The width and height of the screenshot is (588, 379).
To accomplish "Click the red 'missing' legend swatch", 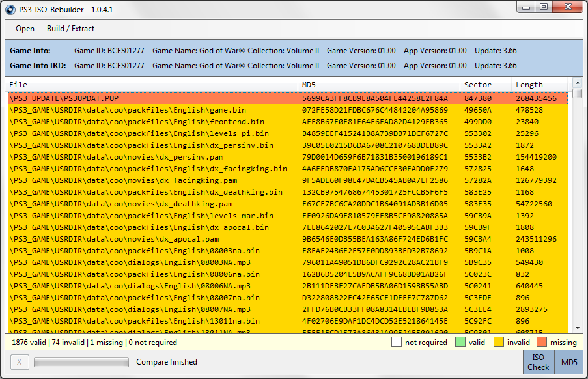I will click(541, 342).
